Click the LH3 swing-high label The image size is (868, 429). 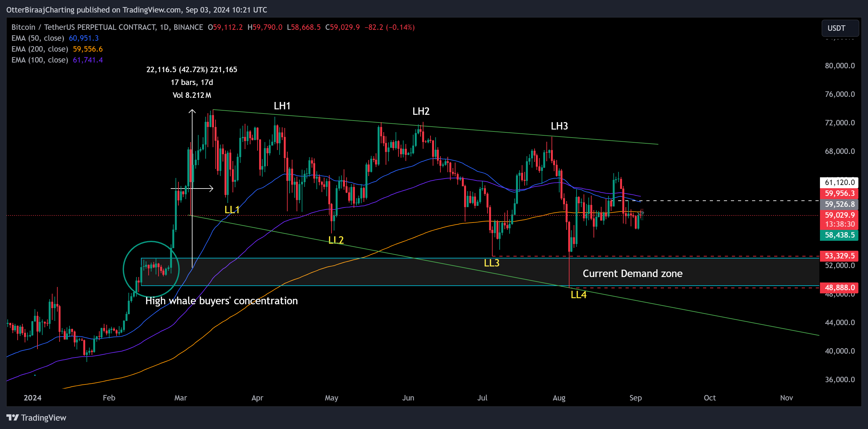[x=559, y=126]
